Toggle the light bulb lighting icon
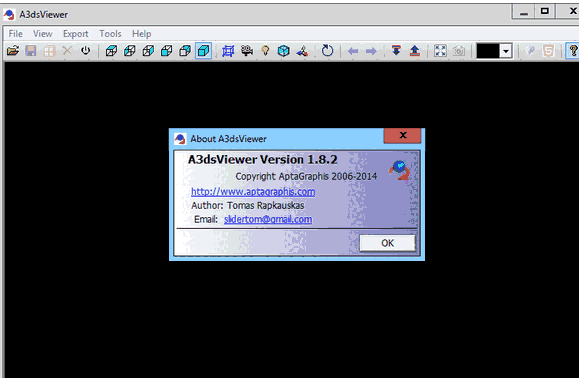 coord(265,51)
